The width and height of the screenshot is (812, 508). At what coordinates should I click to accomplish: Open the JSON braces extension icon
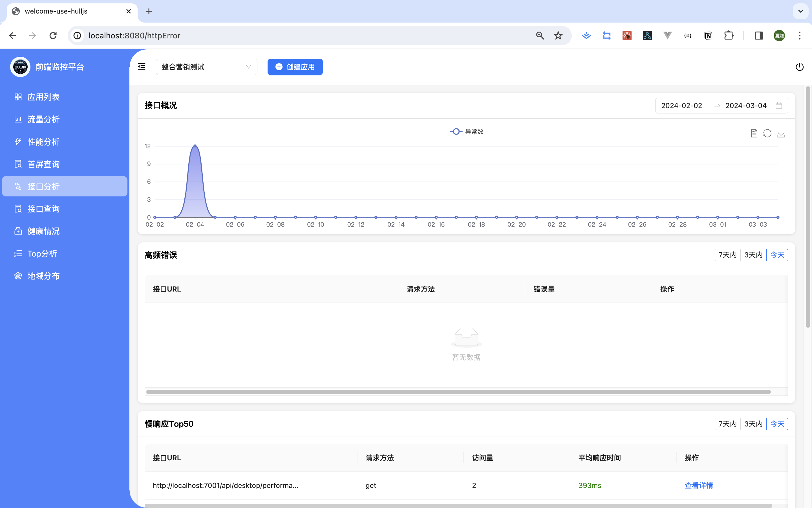click(x=688, y=36)
